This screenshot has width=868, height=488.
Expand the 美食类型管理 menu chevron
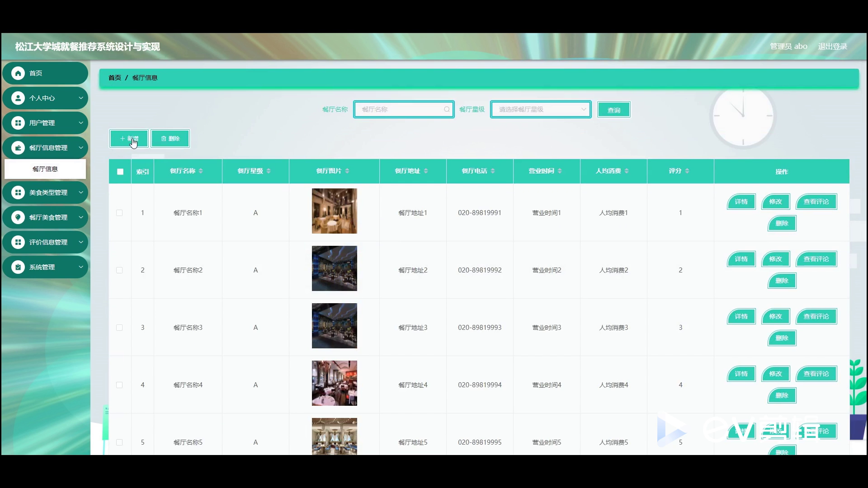pyautogui.click(x=81, y=192)
